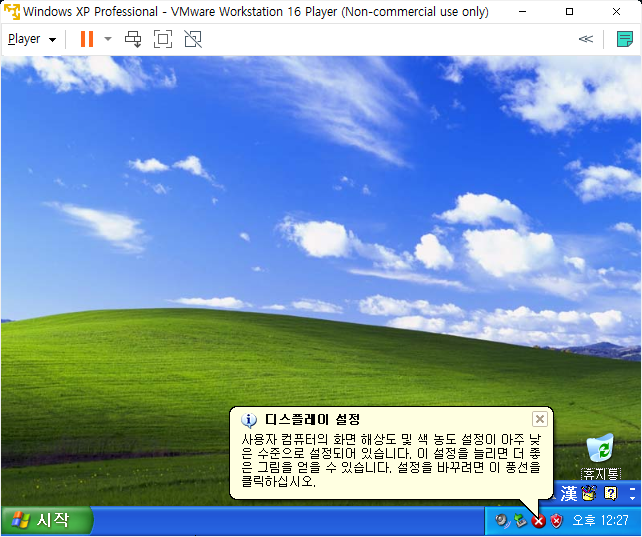642x537 pixels.
Task: Click the volume speaker tray icon
Action: coord(502,521)
